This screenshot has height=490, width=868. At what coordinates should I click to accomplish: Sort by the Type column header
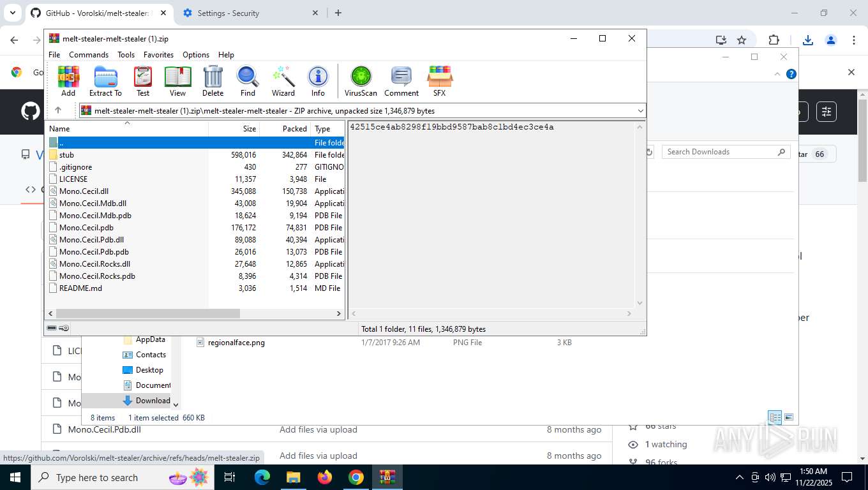(328, 128)
